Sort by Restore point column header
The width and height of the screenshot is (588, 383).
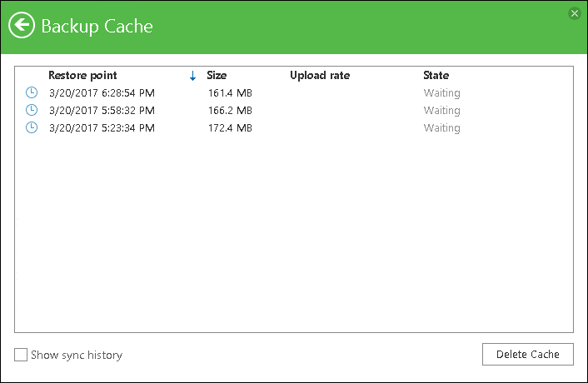coord(82,76)
